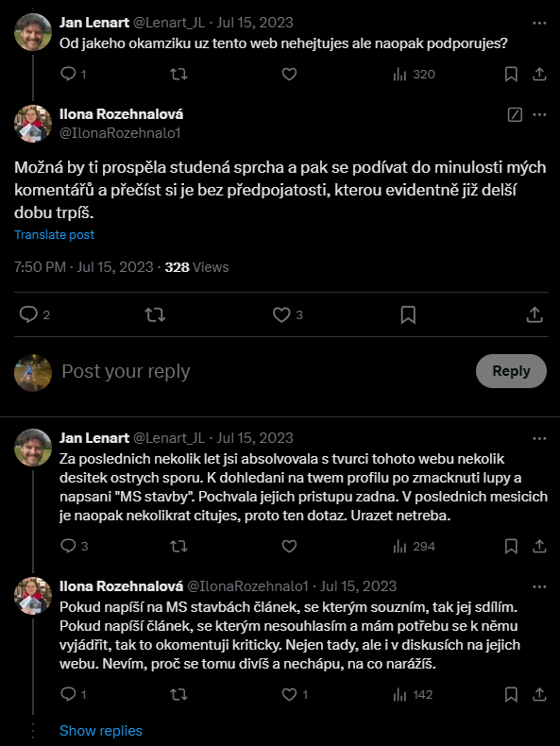Viewport: 560px width, 746px height.
Task: Bookmark the main post by Ilona Rozehnalová
Action: 408,314
